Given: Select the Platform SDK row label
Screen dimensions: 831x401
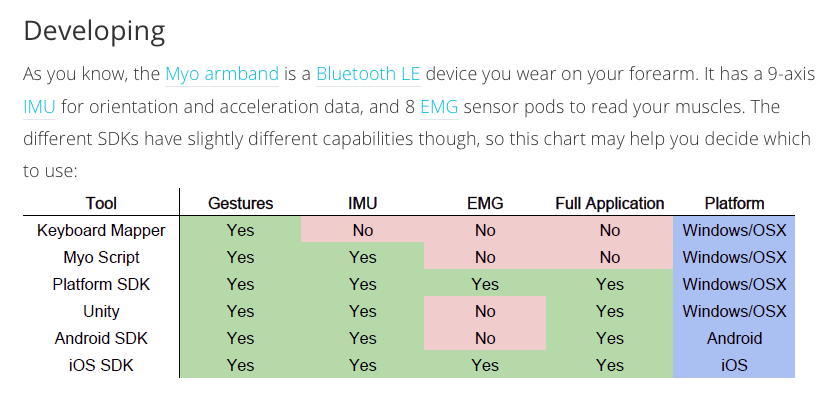Looking at the screenshot, I should pos(101,284).
